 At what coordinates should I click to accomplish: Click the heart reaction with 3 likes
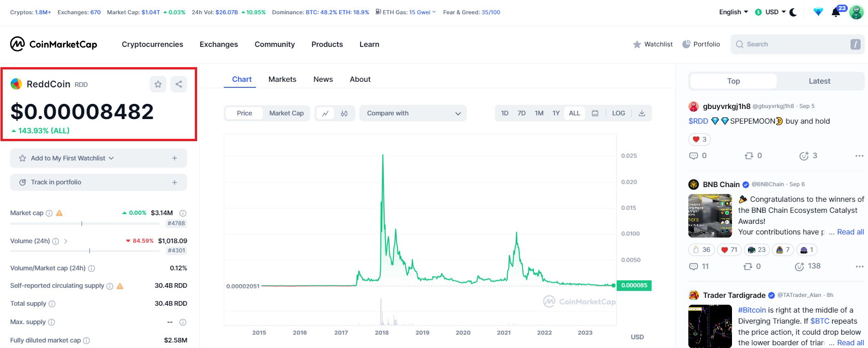click(699, 139)
